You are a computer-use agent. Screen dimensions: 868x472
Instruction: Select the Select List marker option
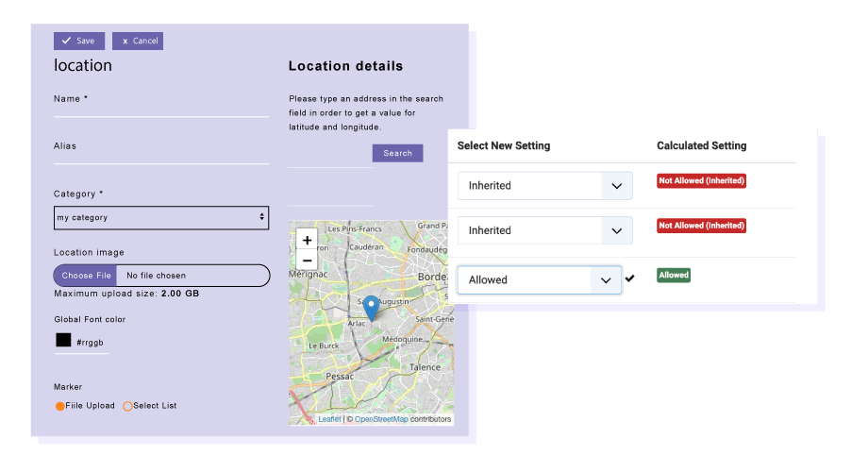tap(128, 406)
